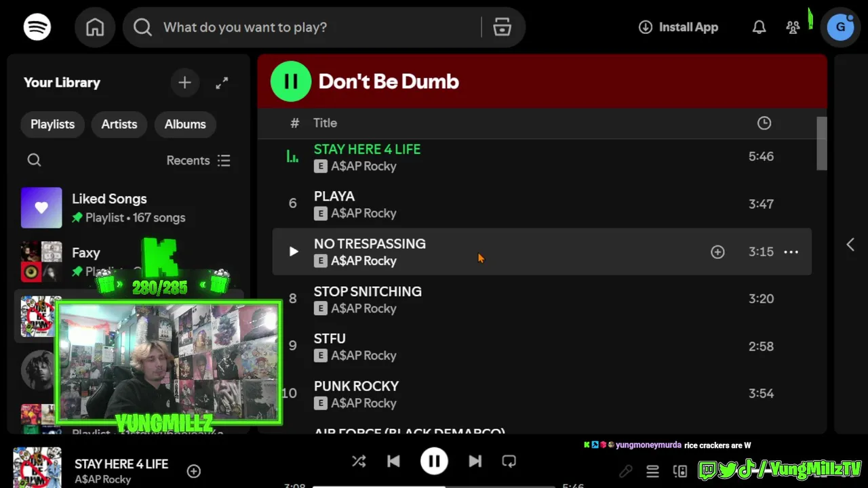Click the track list vertical scrollbar
The image size is (868, 488).
(x=821, y=144)
